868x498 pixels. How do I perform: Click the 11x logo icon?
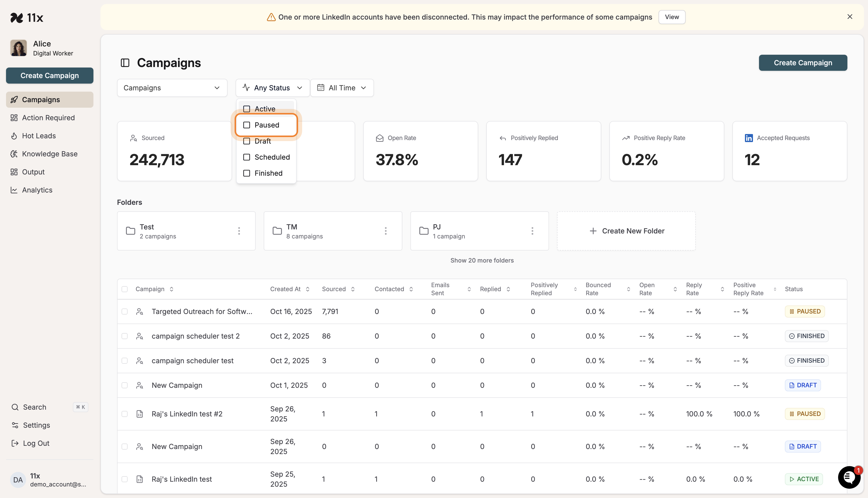click(x=17, y=17)
